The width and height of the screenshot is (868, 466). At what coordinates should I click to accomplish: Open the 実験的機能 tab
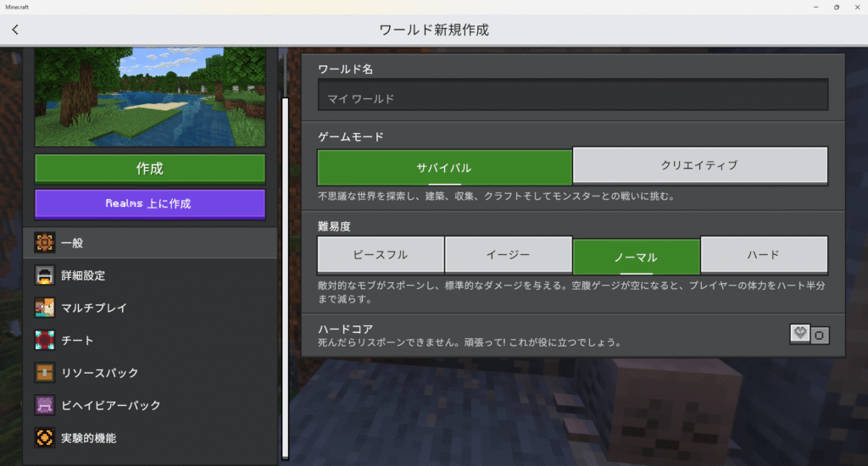150,438
